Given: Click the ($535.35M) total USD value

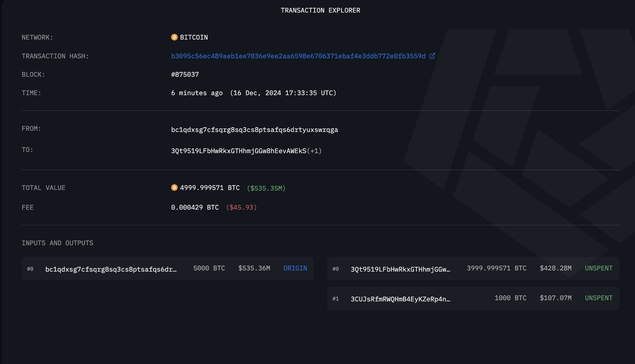Looking at the screenshot, I should click(266, 188).
